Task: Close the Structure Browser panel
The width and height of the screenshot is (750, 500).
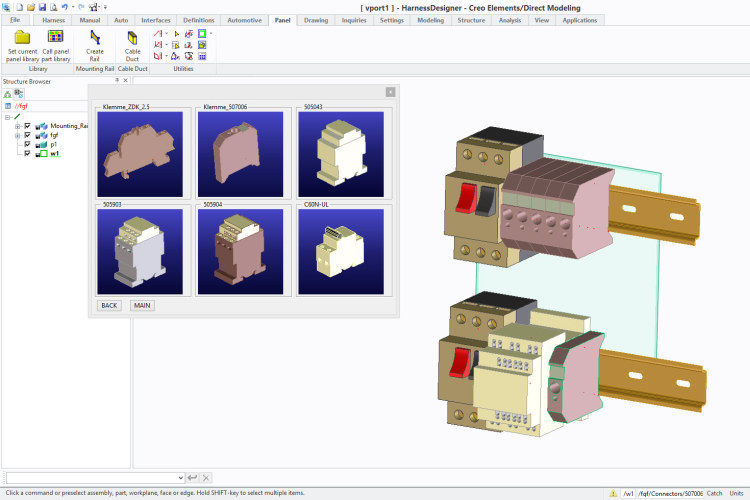Action: [126, 81]
